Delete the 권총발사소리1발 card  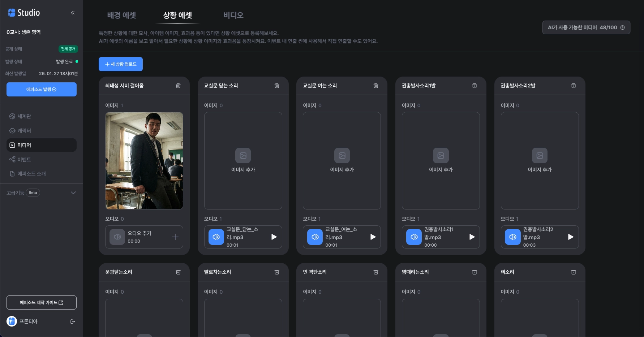[475, 86]
